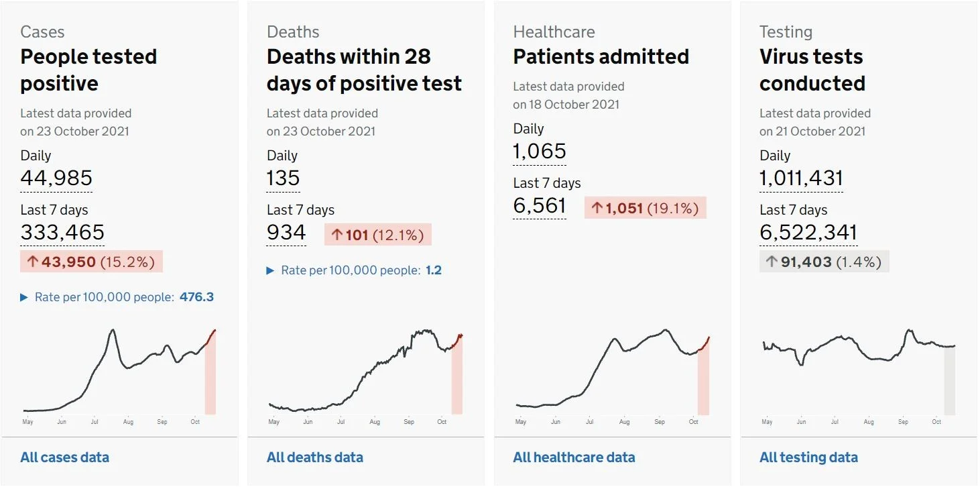Open All healthcare data link
980x487 pixels.
[574, 457]
